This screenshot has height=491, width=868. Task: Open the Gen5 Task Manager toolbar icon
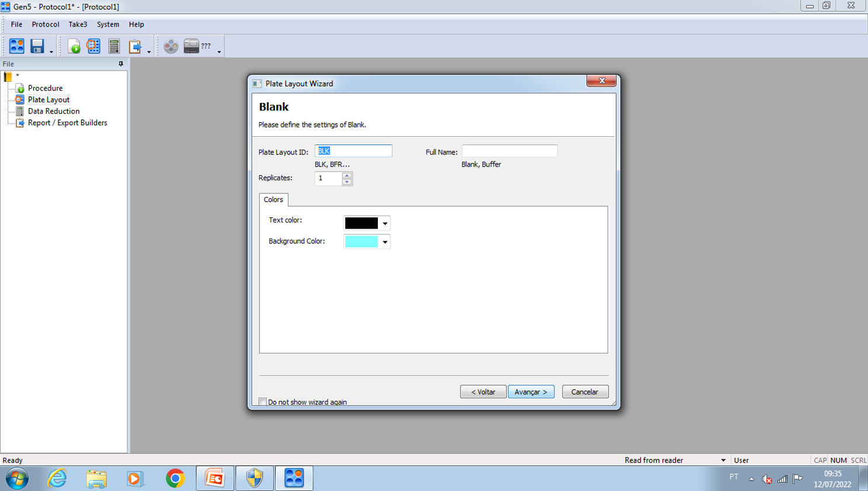click(x=17, y=46)
